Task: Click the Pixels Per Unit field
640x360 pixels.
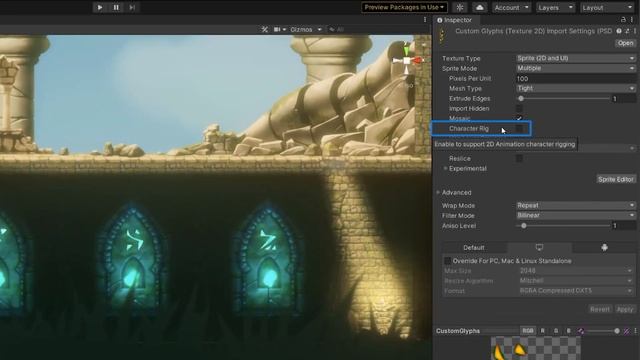Action: 576,78
